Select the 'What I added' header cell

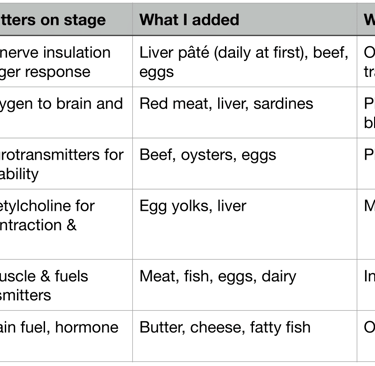(245, 19)
